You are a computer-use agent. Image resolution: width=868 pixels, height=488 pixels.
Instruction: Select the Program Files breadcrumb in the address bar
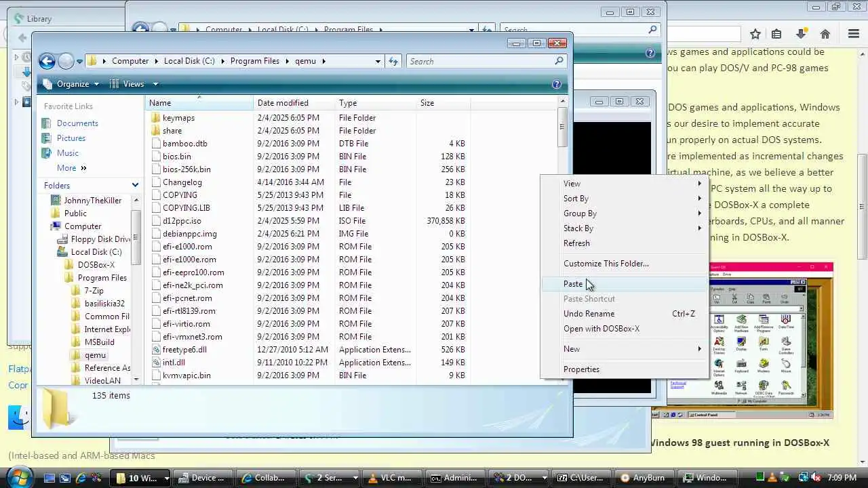(255, 61)
